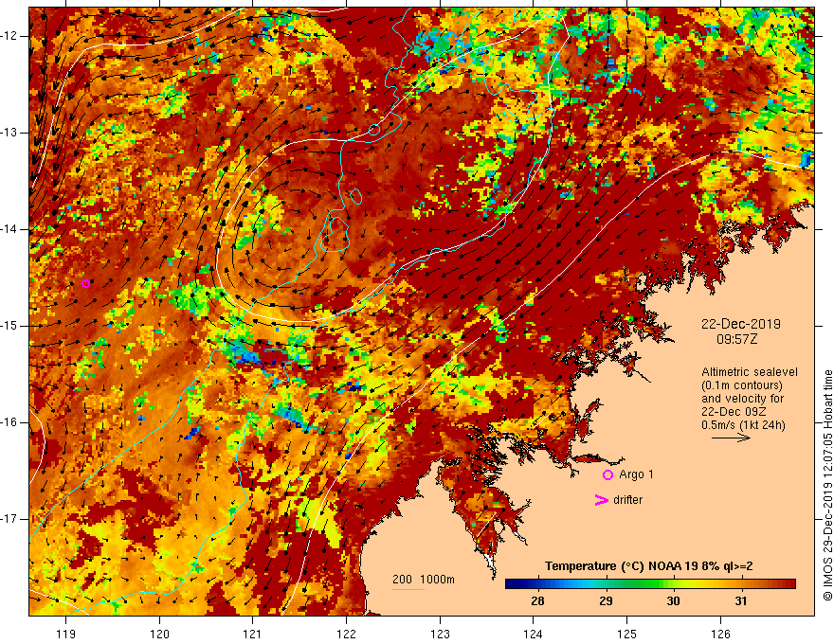Viewport: 834px width, 644px height.
Task: Click the longitude label 125
Action: tap(627, 634)
